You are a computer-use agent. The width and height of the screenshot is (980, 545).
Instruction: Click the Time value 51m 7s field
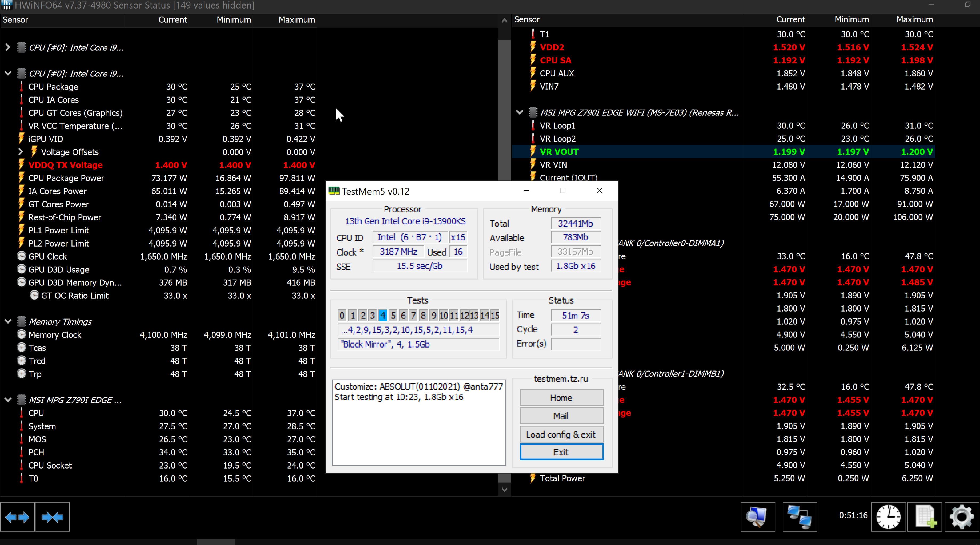coord(576,315)
